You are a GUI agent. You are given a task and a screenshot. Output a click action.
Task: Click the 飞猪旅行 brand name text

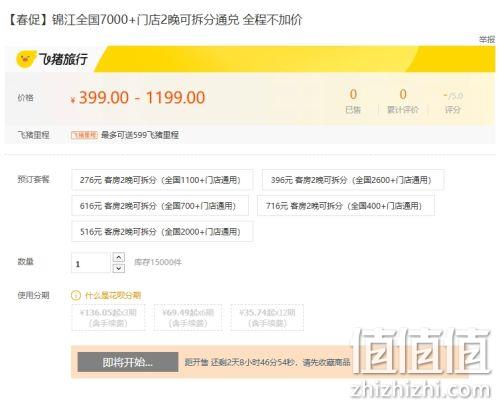(63, 59)
